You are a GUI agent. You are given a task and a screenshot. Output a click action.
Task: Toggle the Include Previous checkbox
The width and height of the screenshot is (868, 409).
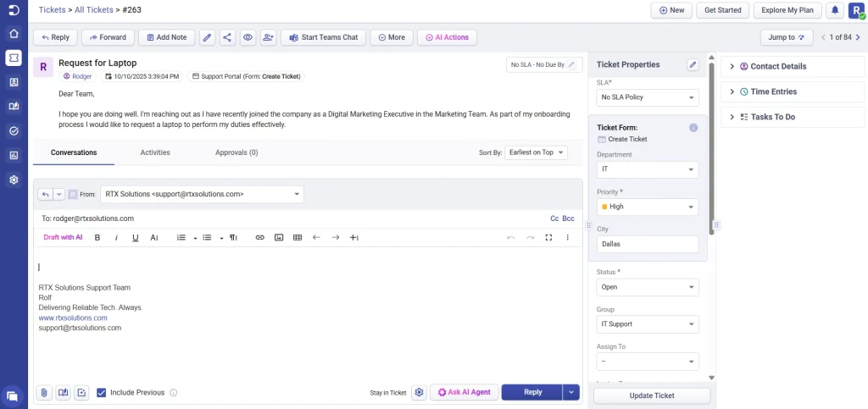pos(102,392)
